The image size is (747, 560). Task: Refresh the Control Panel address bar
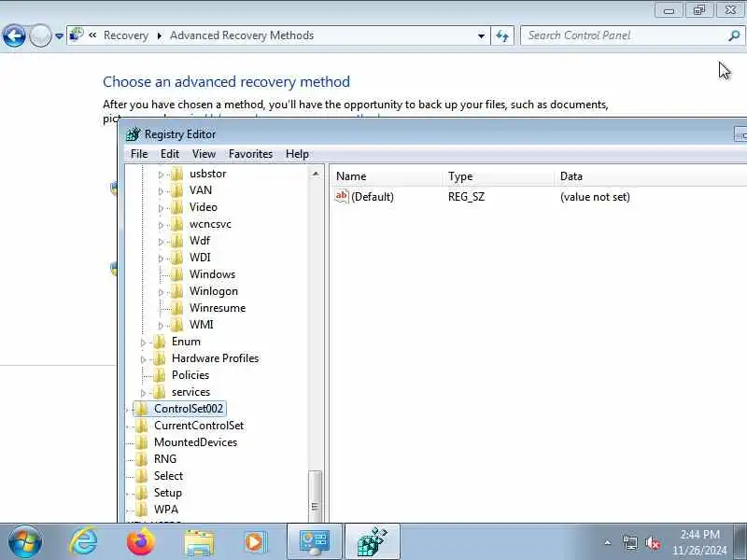pyautogui.click(x=502, y=36)
